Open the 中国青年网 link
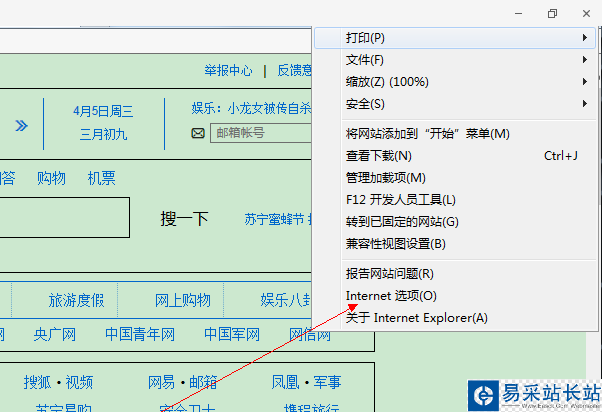The image size is (602, 412). [140, 335]
